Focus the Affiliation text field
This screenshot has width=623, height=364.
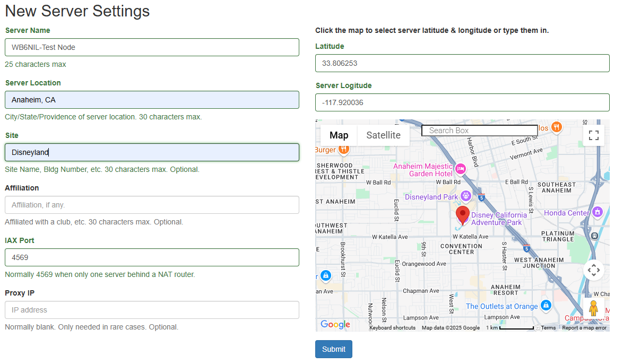152,205
